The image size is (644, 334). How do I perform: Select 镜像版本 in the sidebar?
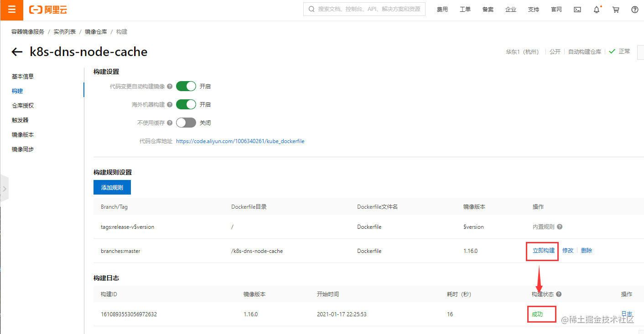click(x=23, y=135)
